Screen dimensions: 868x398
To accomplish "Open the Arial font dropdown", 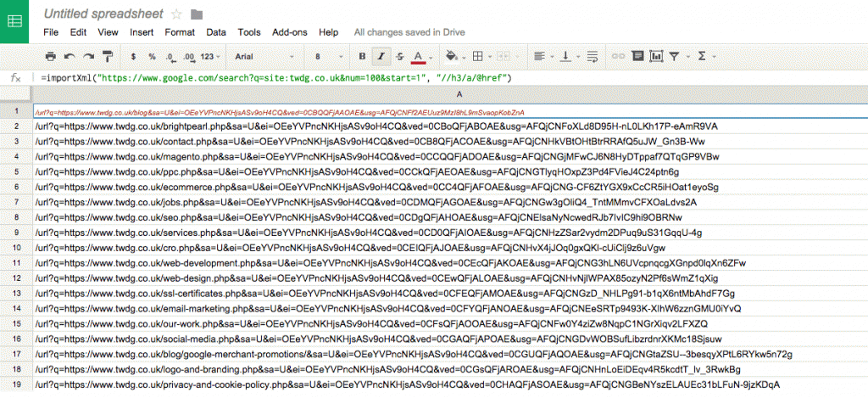I will [x=264, y=57].
